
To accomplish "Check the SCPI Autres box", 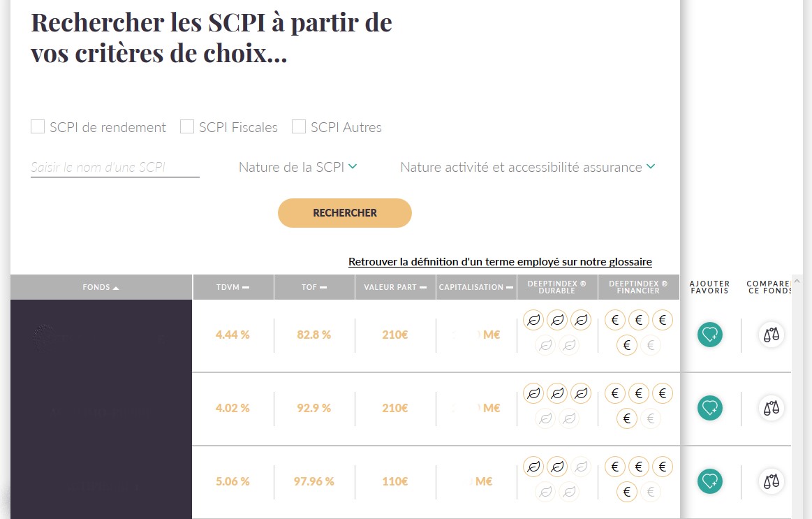I will [x=299, y=126].
